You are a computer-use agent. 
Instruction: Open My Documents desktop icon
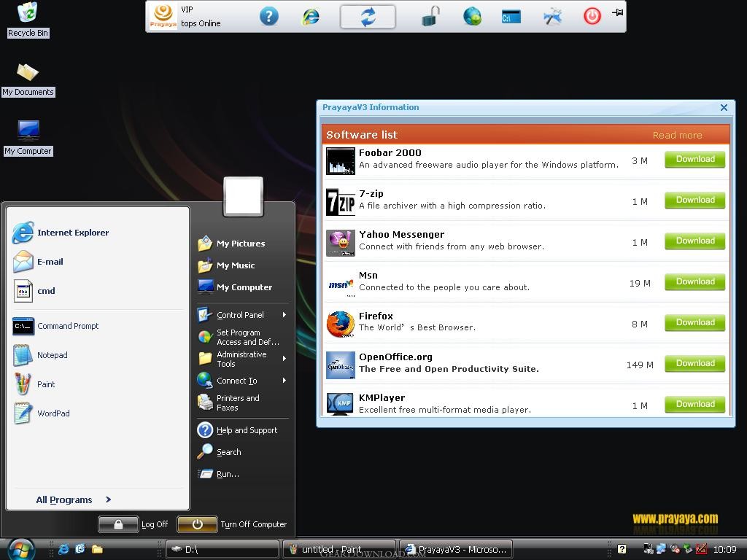coord(28,79)
